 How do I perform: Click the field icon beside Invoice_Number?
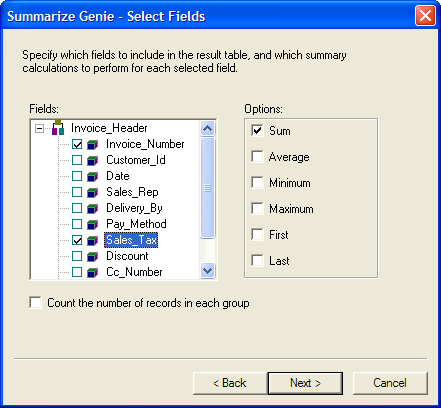pyautogui.click(x=92, y=144)
